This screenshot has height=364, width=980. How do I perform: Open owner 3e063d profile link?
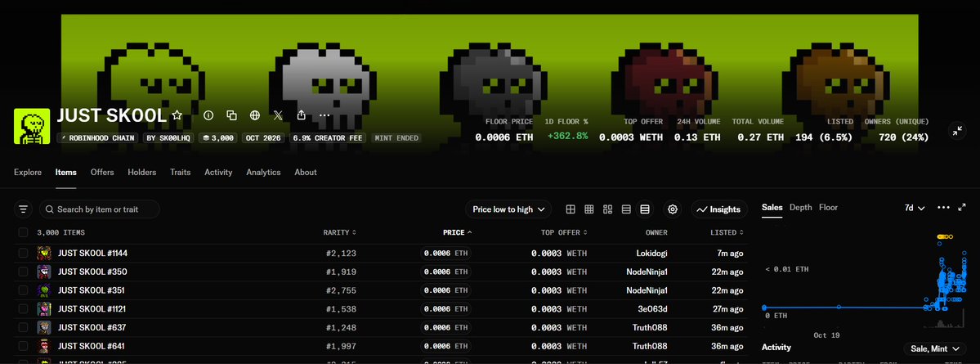(654, 309)
